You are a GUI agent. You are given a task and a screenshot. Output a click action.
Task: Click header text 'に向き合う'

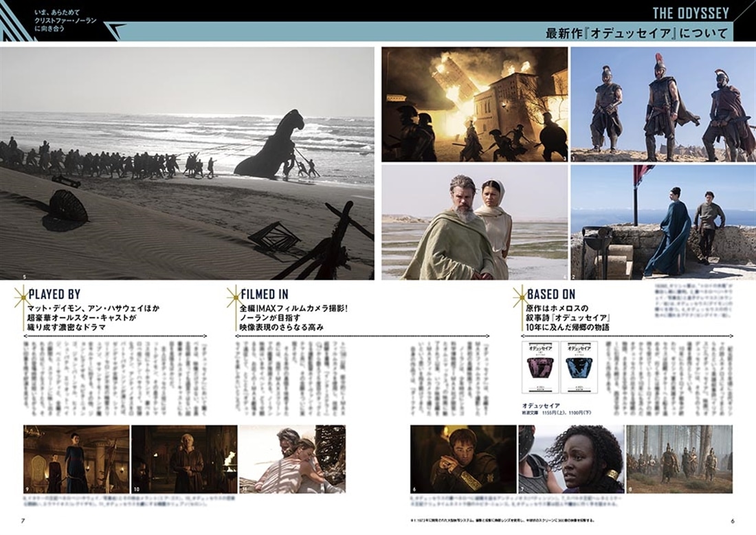pyautogui.click(x=49, y=29)
